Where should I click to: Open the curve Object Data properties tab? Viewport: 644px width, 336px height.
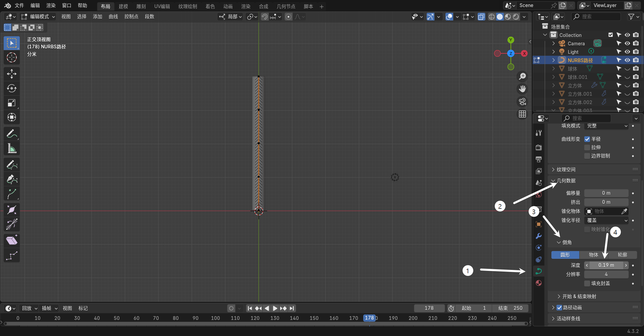(539, 271)
